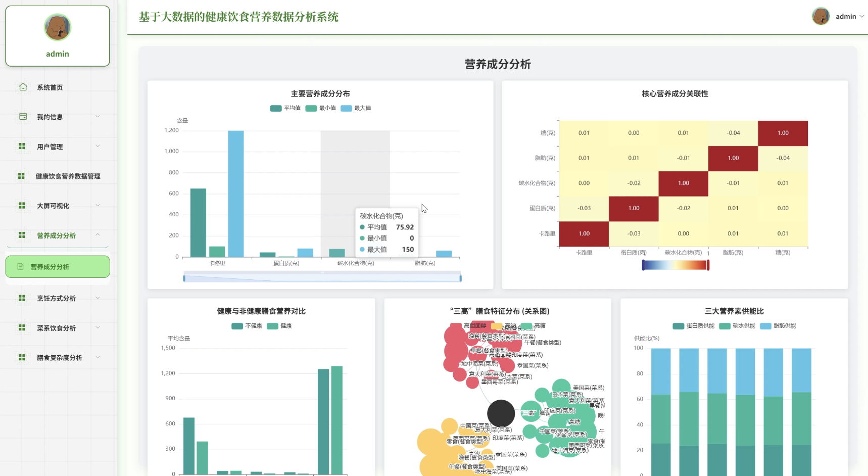The height and width of the screenshot is (476, 868).
Task: Click the 核心营养成分关联性 chart title
Action: (x=675, y=93)
